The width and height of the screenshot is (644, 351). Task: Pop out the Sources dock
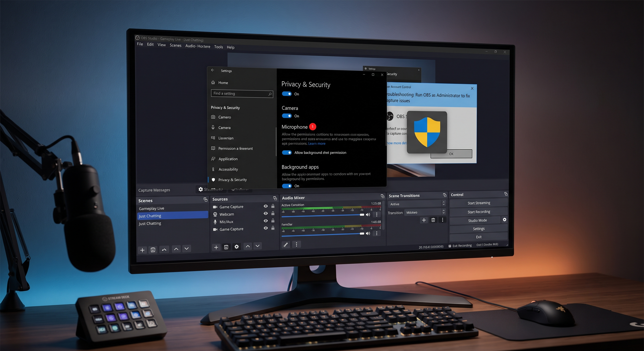[x=275, y=198]
